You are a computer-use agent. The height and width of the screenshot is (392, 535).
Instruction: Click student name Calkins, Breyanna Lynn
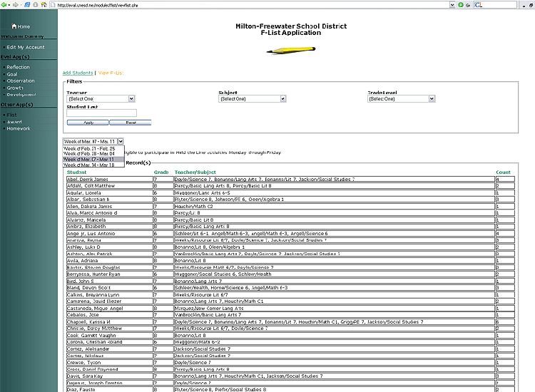click(x=93, y=294)
